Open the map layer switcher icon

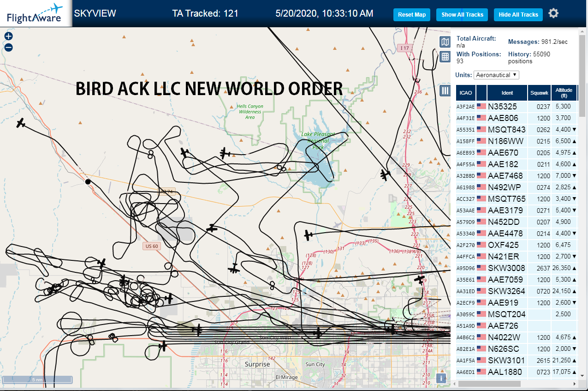(445, 42)
